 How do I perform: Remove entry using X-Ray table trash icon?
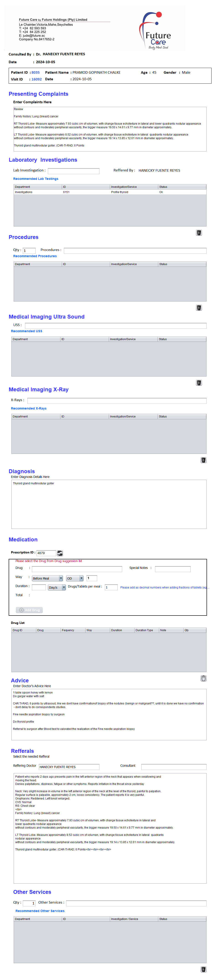pyautogui.click(x=203, y=460)
